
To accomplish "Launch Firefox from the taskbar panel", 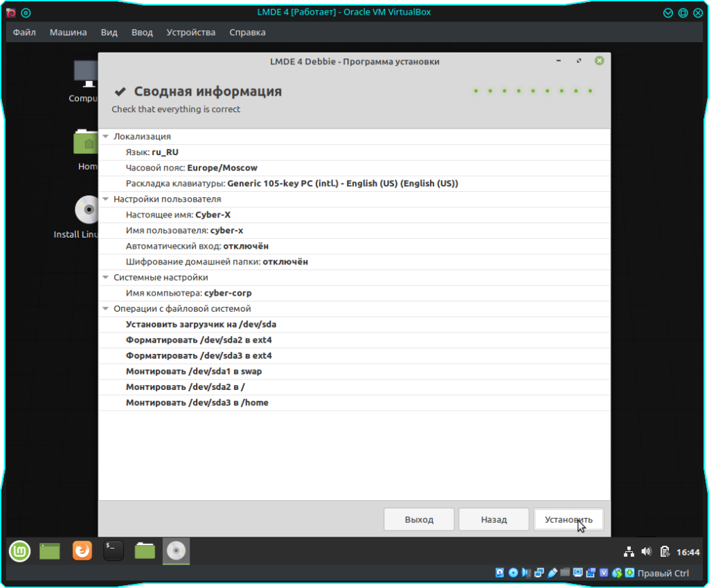I will tap(82, 551).
